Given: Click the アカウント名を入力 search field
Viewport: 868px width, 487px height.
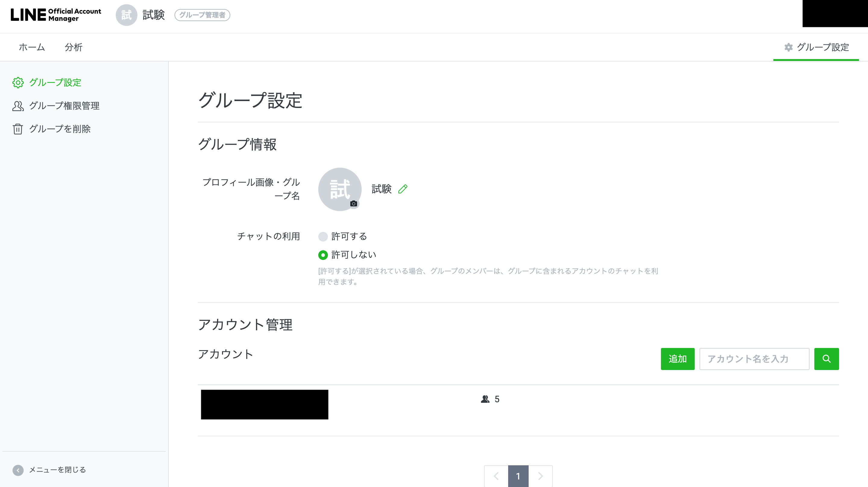Looking at the screenshot, I should point(754,359).
